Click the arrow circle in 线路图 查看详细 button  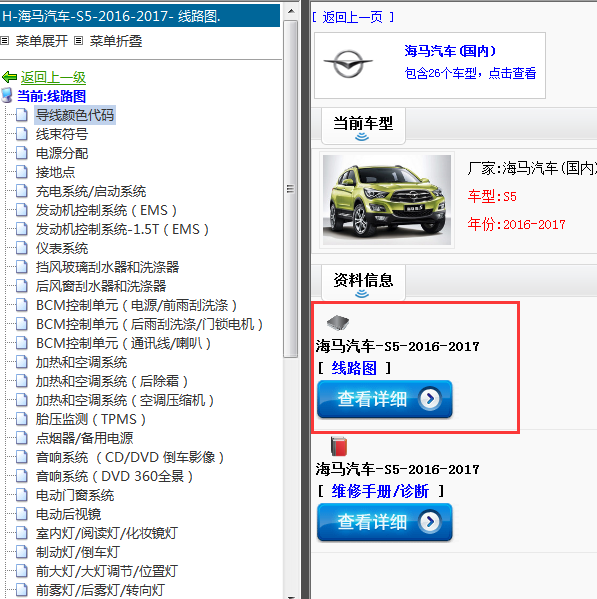pos(430,399)
